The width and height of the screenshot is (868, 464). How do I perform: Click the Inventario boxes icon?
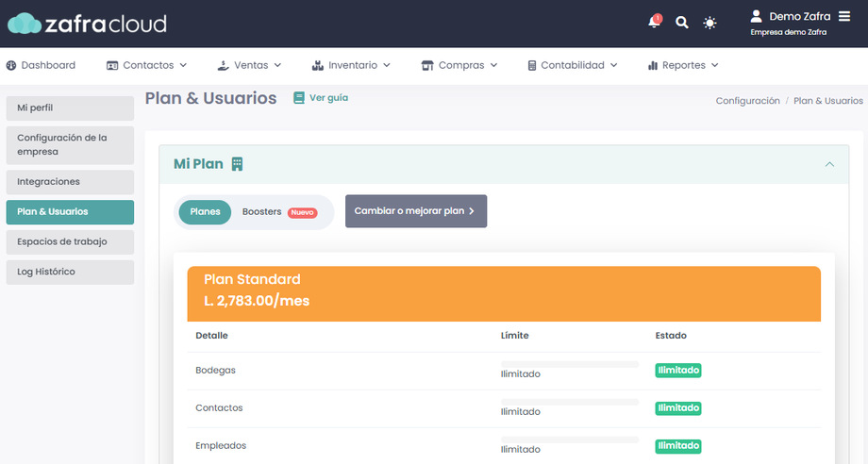point(318,65)
